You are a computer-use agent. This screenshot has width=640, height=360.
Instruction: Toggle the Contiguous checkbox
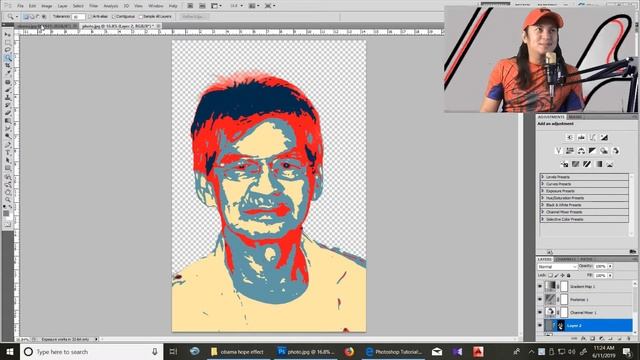tap(114, 17)
